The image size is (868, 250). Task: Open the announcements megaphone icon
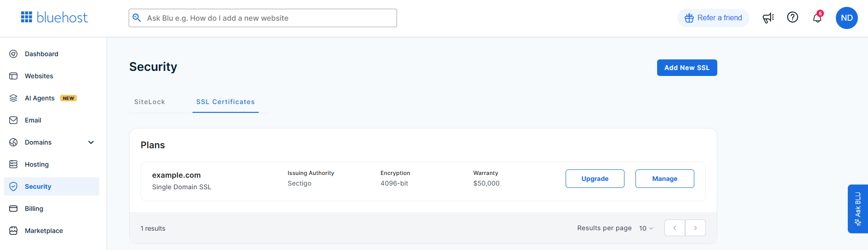tap(768, 18)
